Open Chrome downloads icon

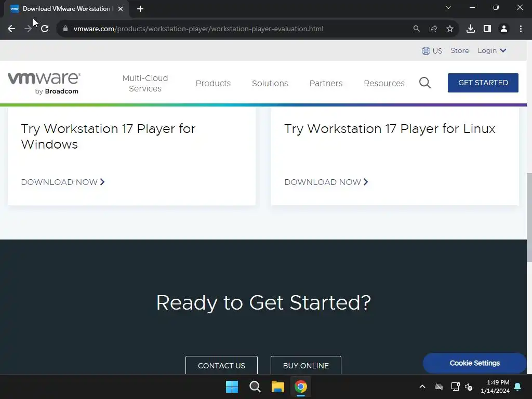471,29
